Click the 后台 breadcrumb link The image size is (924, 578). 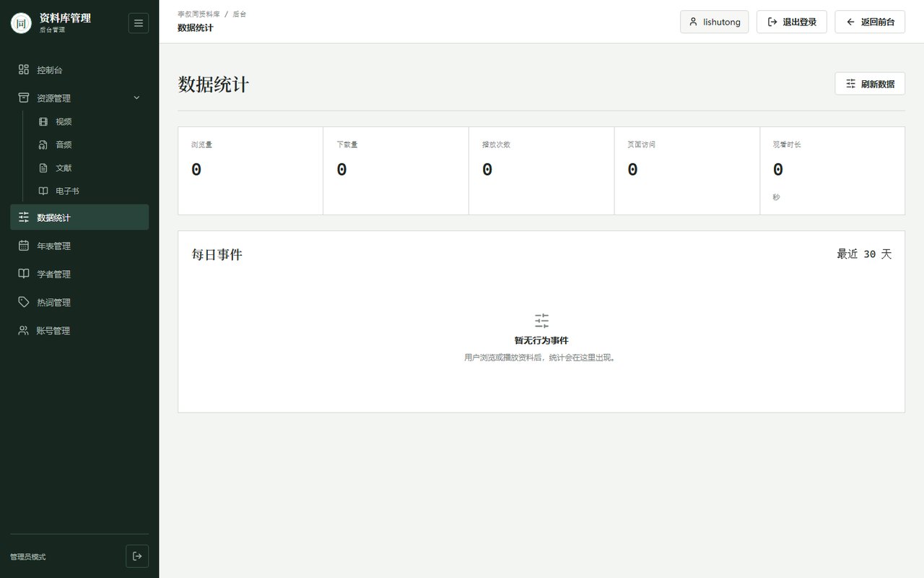[239, 14]
